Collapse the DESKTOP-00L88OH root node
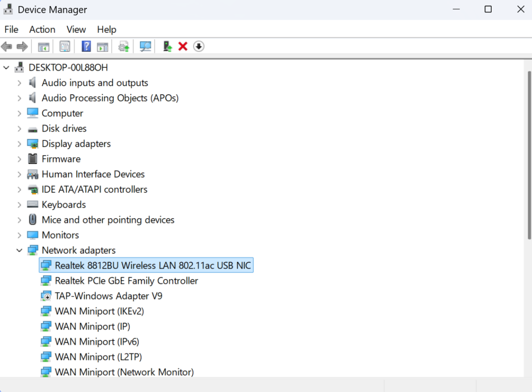Screen dimensions: 532x392 click(6, 68)
